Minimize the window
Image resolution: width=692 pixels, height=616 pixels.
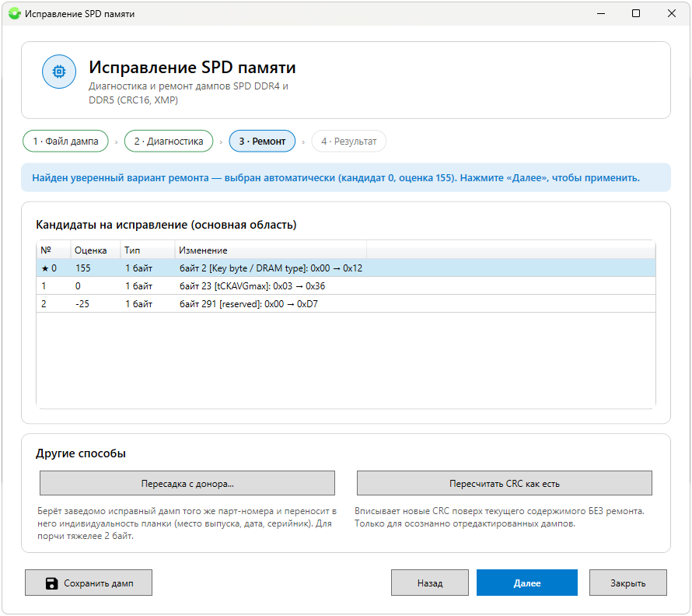[601, 14]
